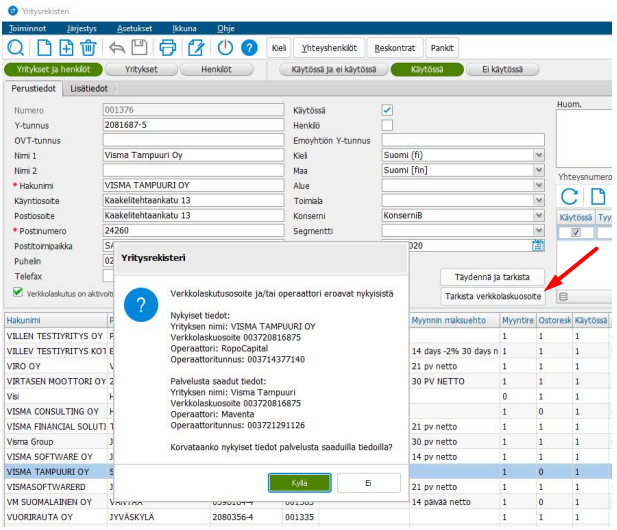Click the undo arrow toolbar icon
This screenshot has width=617, height=530.
point(117,48)
